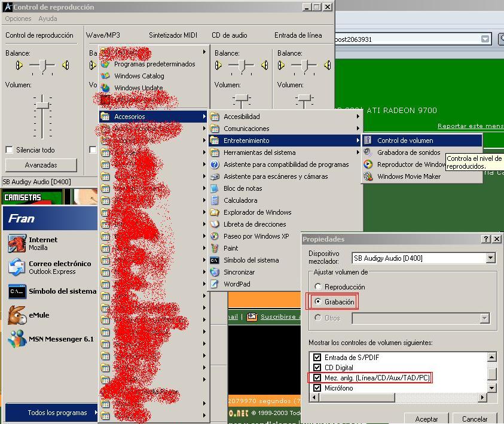Viewport: 504px width, 424px height.
Task: Expand the Accesibilidad submenu arrow
Action: coord(358,117)
